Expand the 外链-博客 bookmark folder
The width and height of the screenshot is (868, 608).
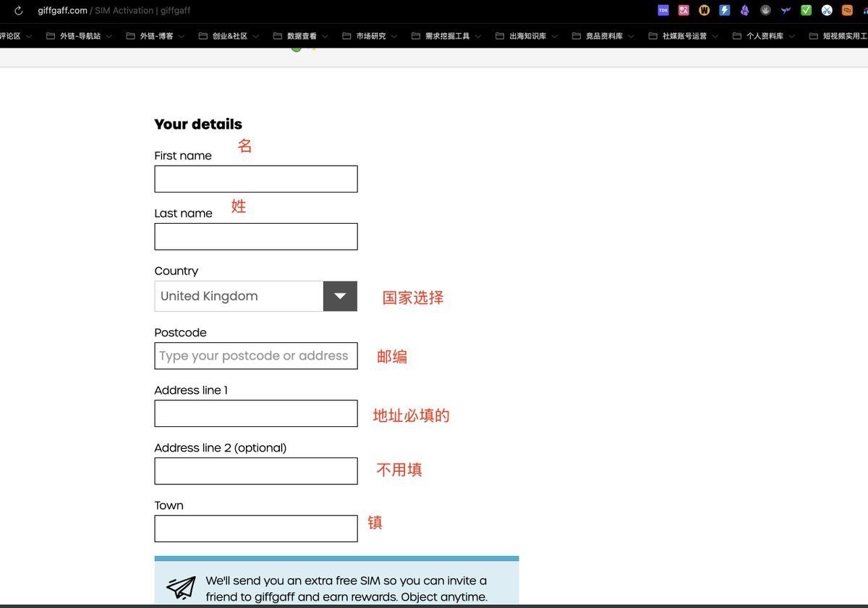pyautogui.click(x=155, y=35)
